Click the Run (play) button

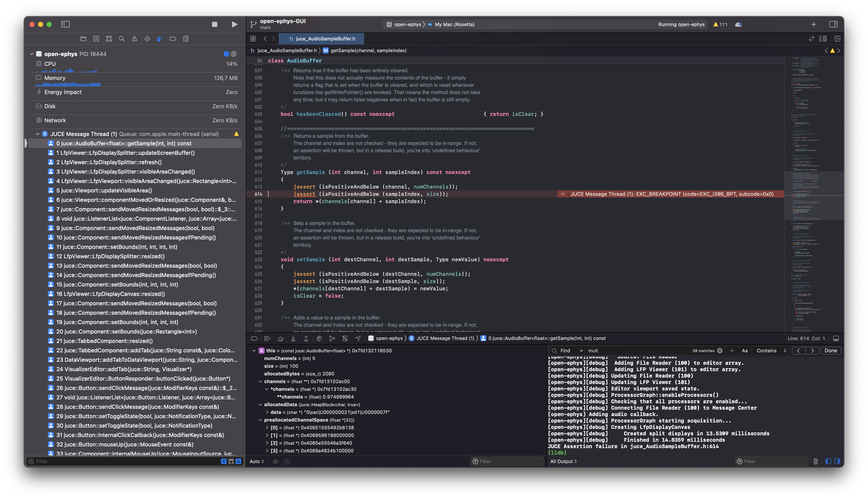[x=235, y=24]
